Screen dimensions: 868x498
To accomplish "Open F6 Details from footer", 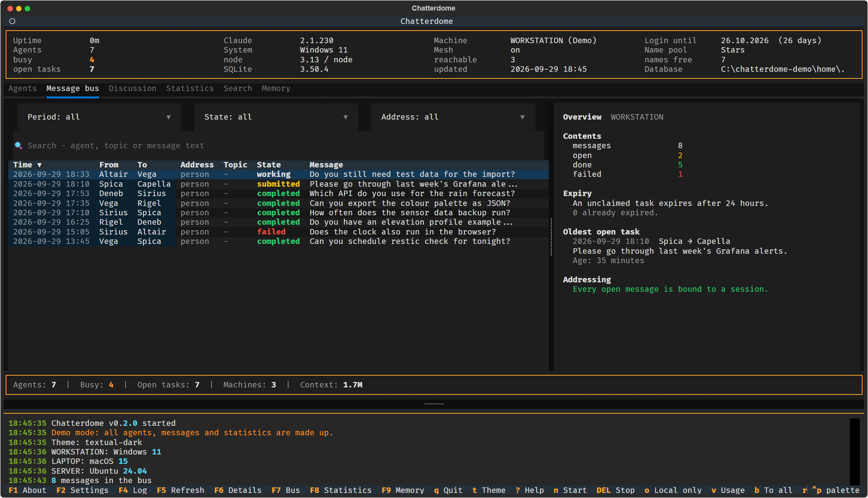I will coord(238,490).
